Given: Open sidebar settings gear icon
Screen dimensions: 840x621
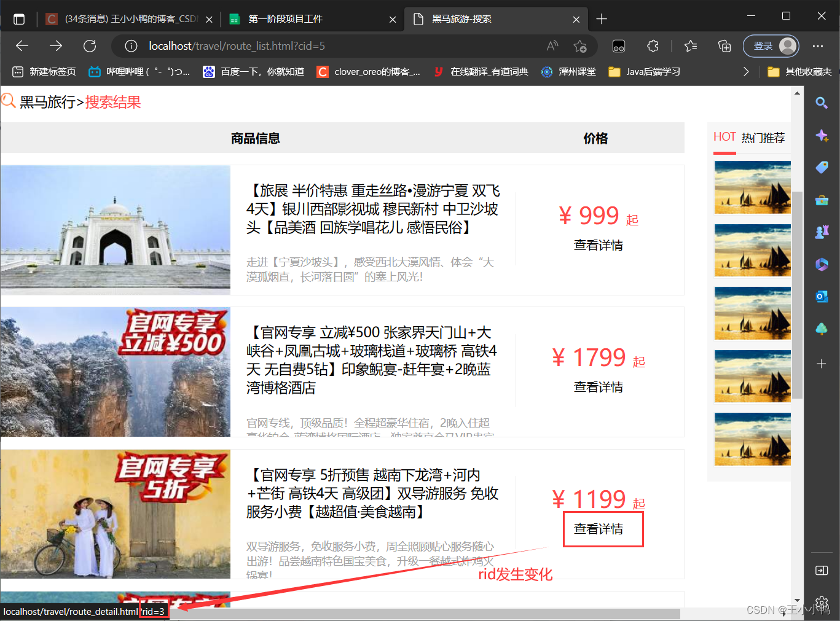Looking at the screenshot, I should tap(822, 602).
